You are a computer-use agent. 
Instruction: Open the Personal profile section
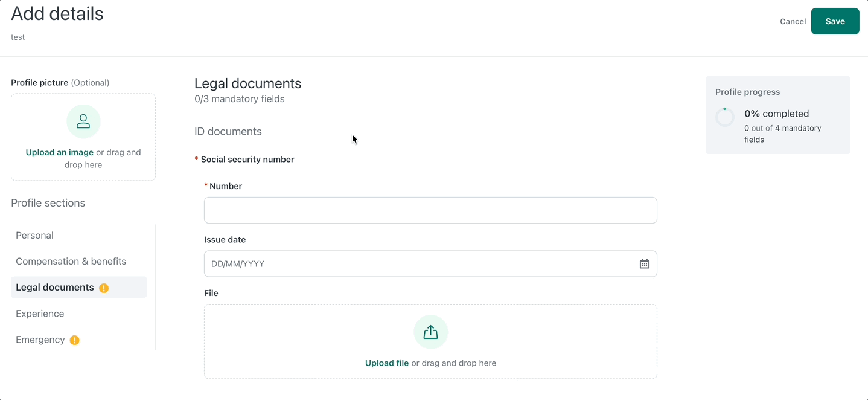pyautogui.click(x=34, y=236)
